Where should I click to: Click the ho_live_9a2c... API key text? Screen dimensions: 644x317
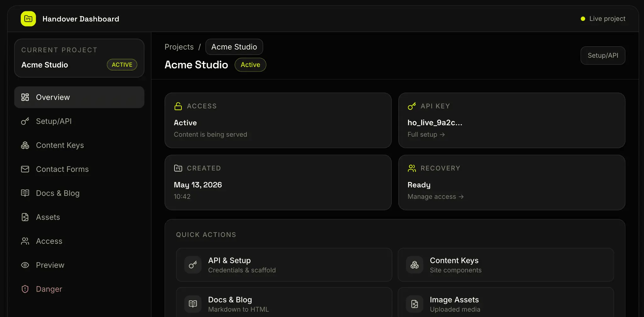[x=435, y=123]
